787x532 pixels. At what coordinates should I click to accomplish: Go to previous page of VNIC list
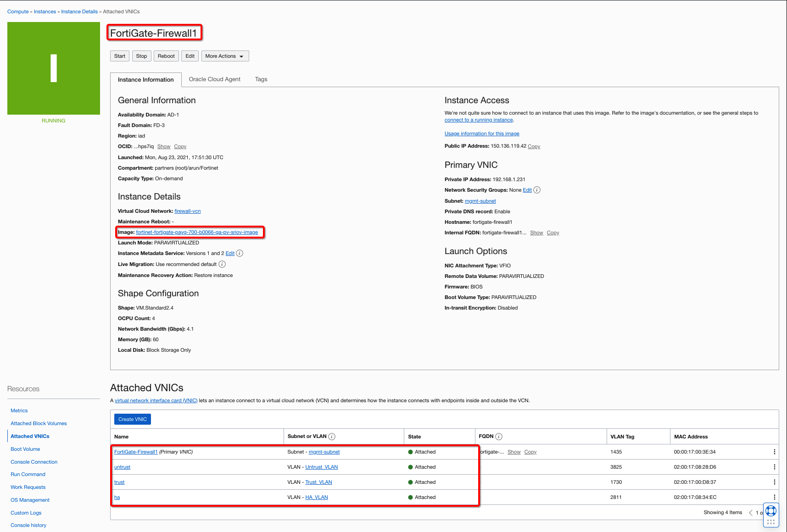(x=751, y=513)
